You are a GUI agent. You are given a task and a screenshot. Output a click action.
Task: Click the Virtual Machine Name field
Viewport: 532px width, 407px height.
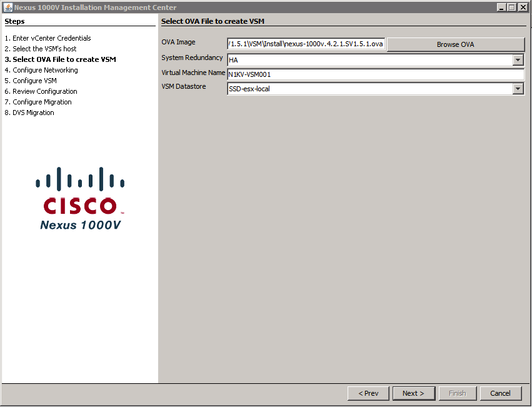click(376, 74)
